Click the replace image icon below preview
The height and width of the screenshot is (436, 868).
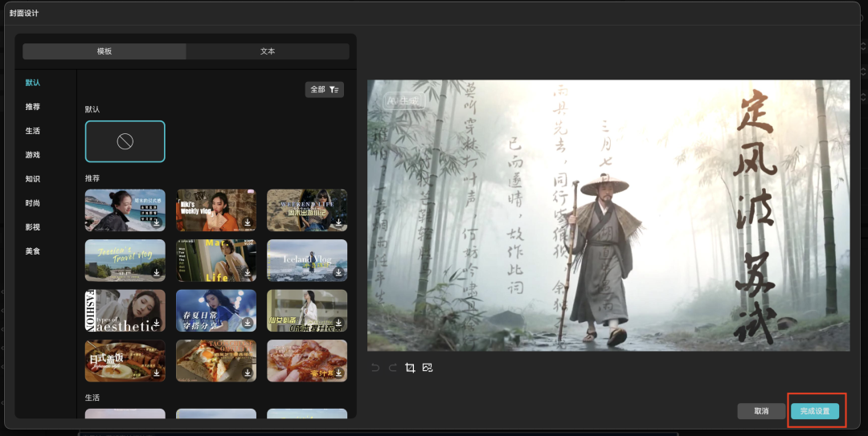[x=428, y=368]
